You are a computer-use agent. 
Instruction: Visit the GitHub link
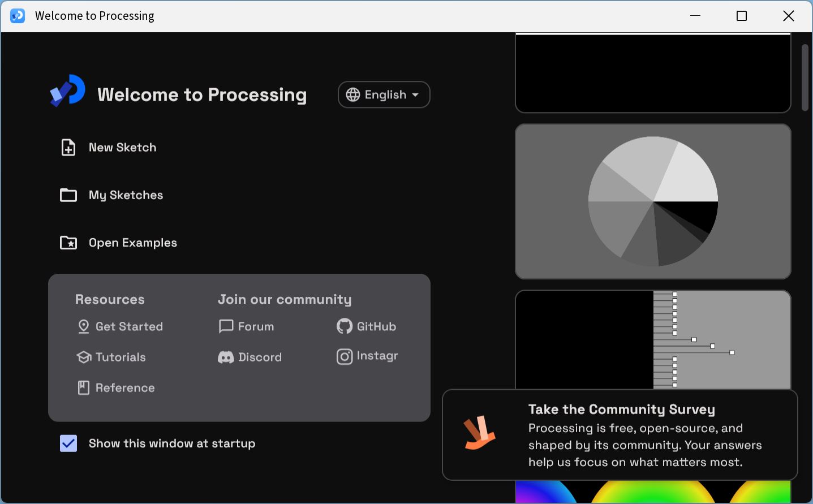367,326
